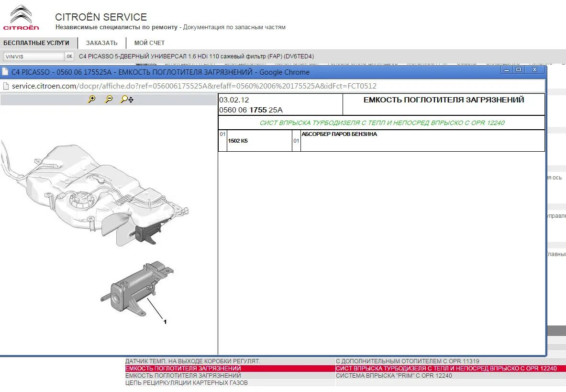Click the green СИСТ ВПРЫСКА ТУРБОДИЗЕЛЯ heading
The image size is (566, 392).
(x=382, y=123)
